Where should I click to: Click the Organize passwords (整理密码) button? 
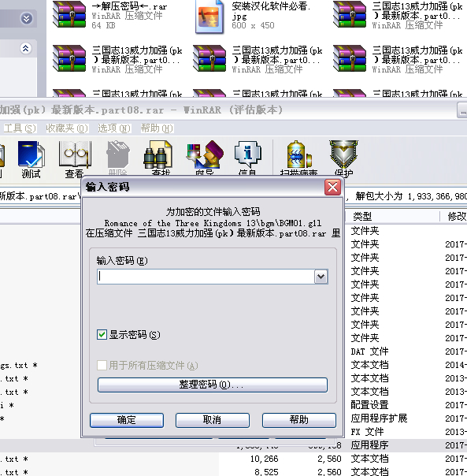tap(213, 385)
